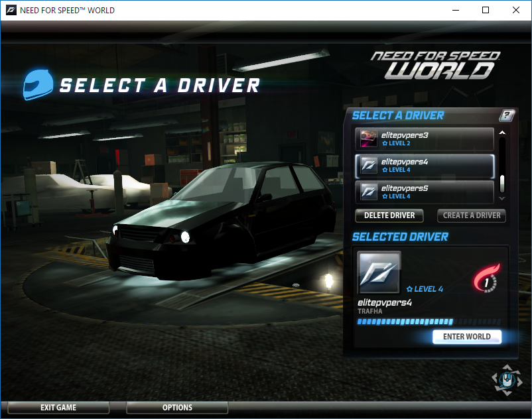
Task: Click the driver experience progress bar
Action: [x=429, y=322]
